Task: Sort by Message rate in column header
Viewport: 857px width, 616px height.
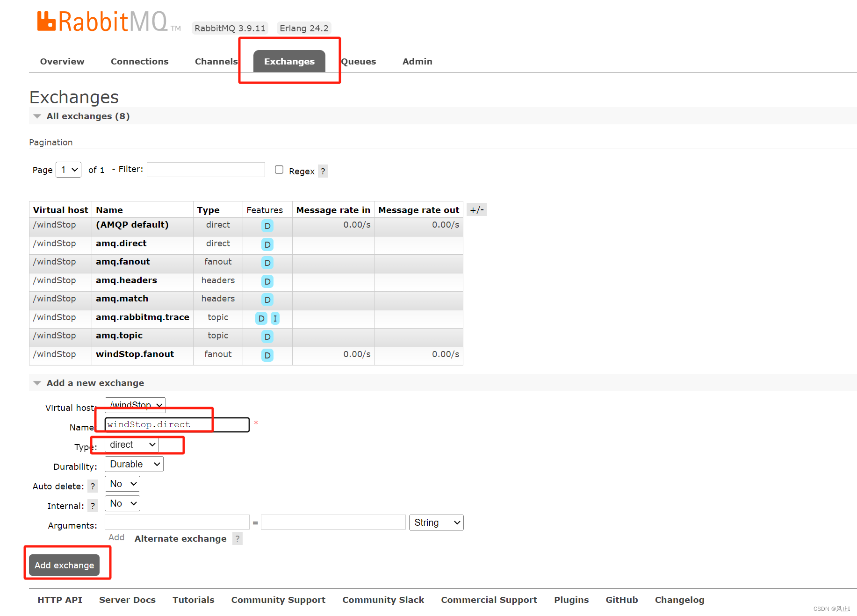Action: 333,210
